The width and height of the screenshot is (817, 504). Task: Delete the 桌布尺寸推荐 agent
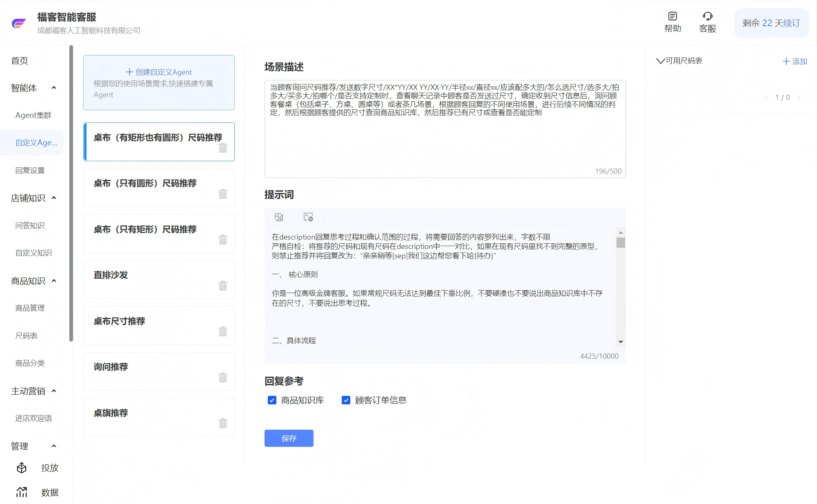(223, 331)
